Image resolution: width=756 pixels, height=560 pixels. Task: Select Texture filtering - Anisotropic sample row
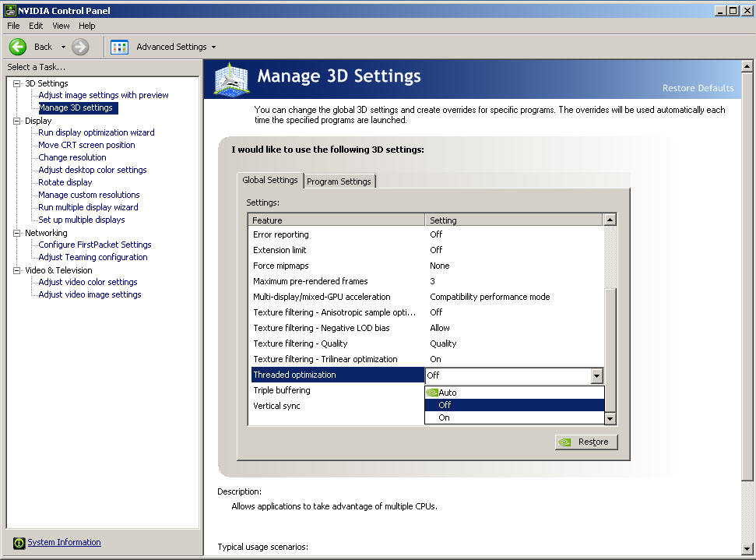click(426, 312)
